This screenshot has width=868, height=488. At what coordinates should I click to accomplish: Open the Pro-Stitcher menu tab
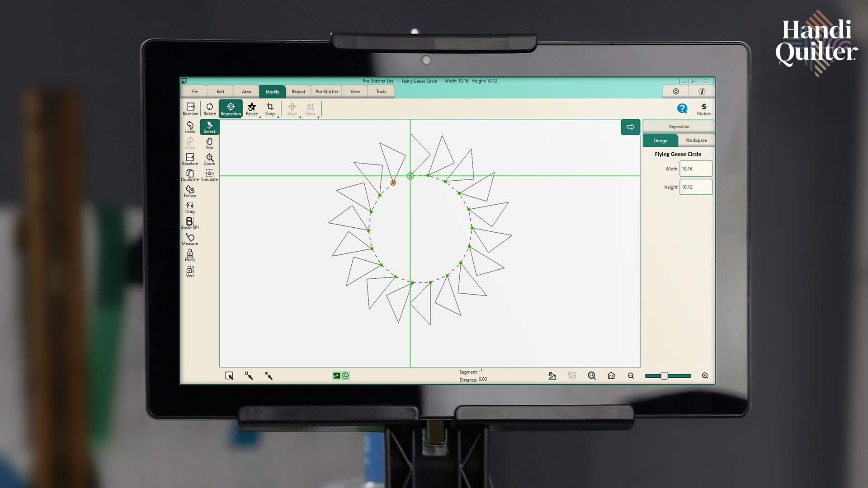326,92
